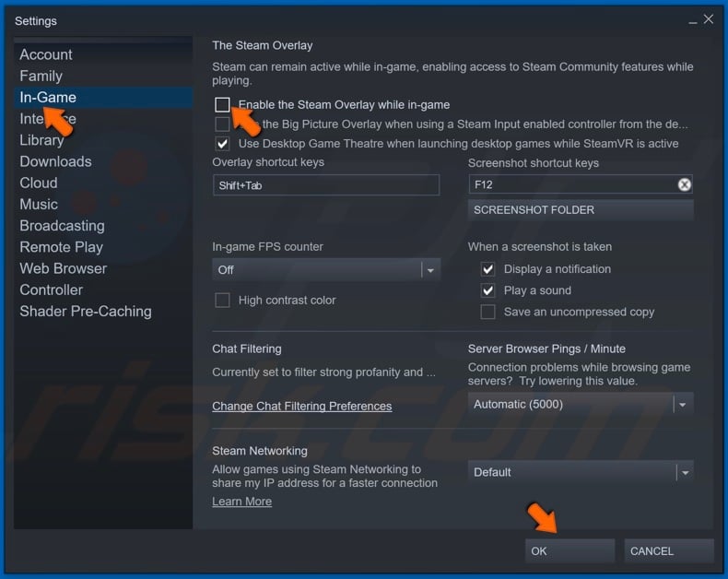728x579 pixels.
Task: Open the Account settings tab
Action: coord(103,54)
